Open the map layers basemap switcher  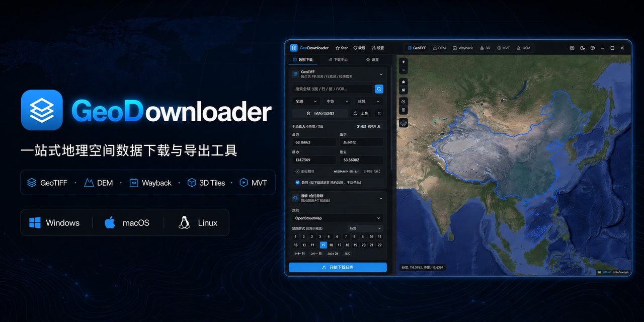[x=404, y=122]
